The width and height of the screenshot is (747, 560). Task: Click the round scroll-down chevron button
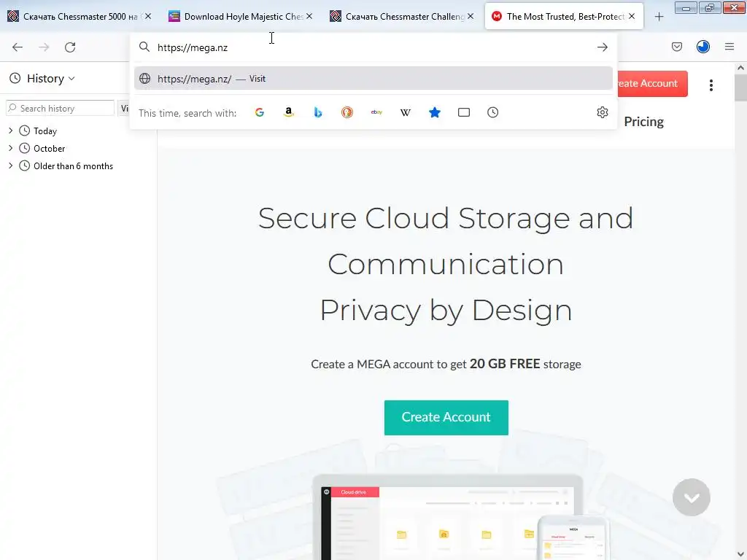pyautogui.click(x=692, y=497)
